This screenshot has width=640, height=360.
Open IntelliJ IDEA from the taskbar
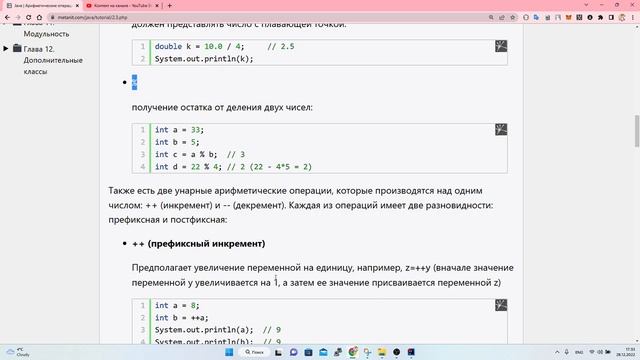click(x=411, y=352)
